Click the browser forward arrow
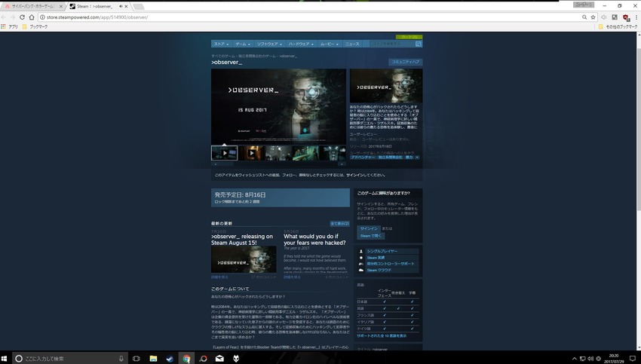Screen dimensions: 641x364 coord(13,17)
